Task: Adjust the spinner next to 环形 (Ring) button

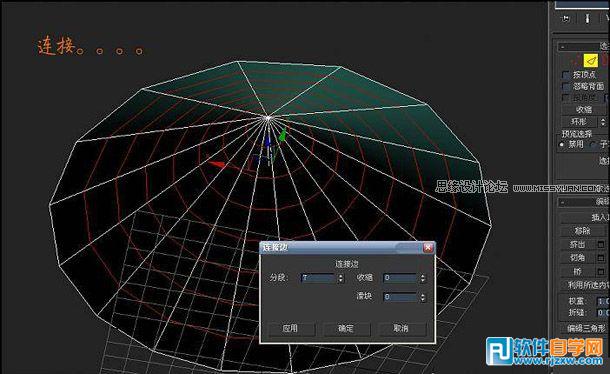Action: tap(603, 122)
